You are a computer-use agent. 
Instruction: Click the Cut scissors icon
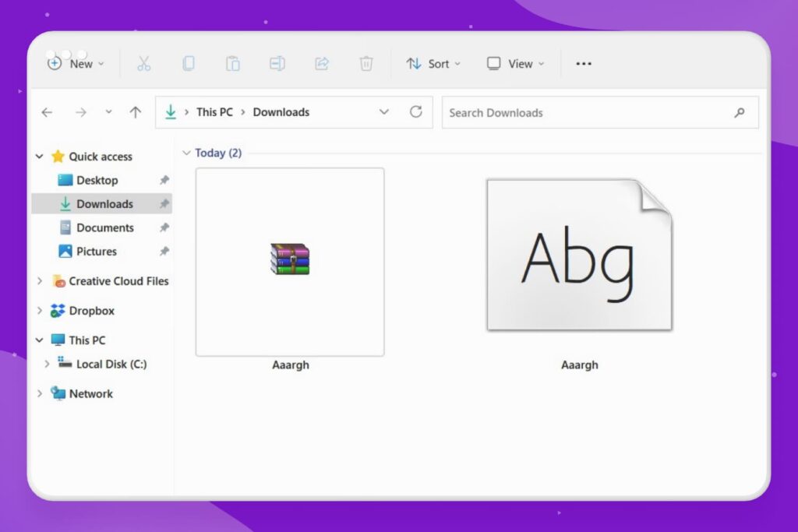tap(143, 64)
